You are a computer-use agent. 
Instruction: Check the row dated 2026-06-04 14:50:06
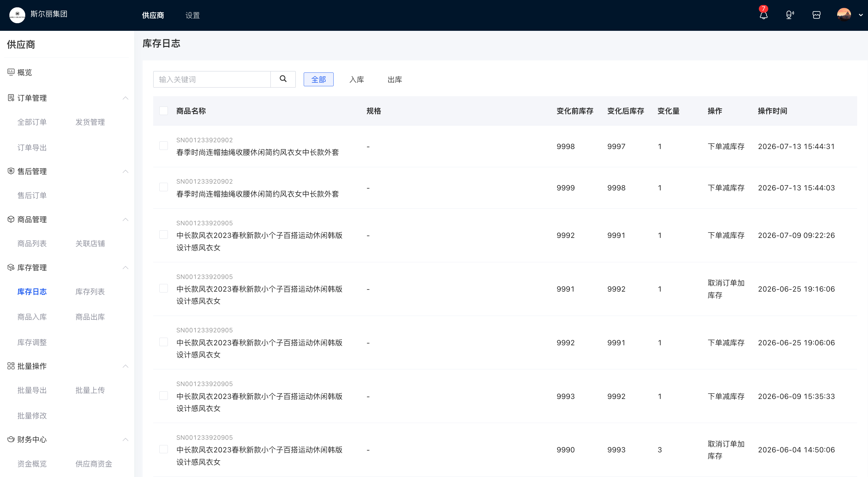click(x=163, y=449)
